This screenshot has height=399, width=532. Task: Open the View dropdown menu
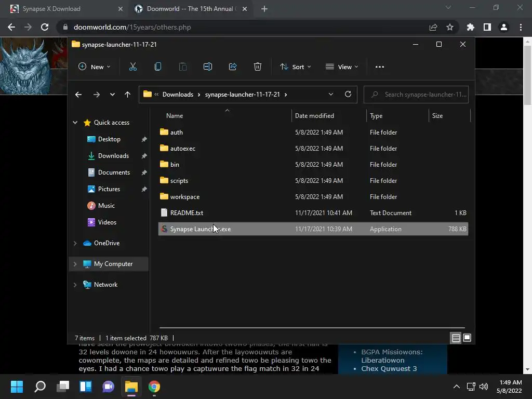(342, 67)
